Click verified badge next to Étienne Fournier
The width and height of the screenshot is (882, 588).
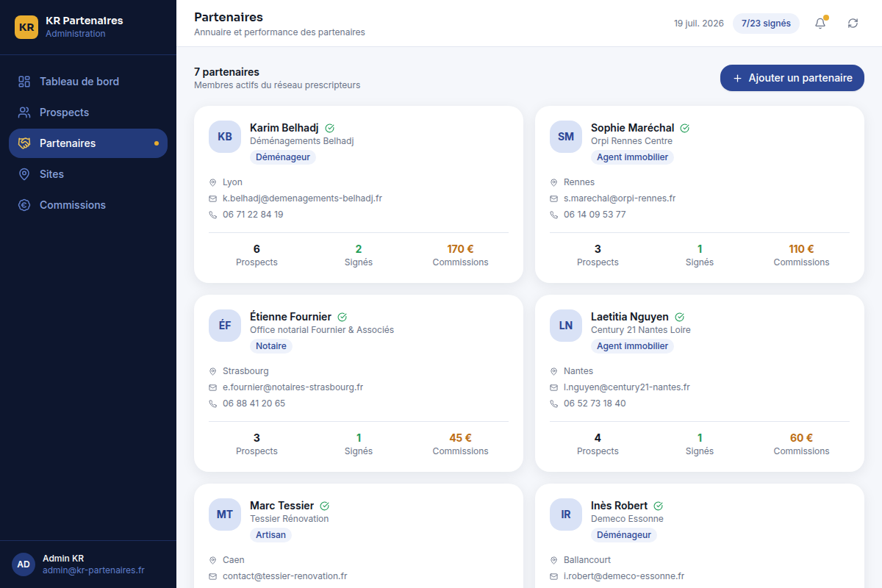(x=343, y=317)
